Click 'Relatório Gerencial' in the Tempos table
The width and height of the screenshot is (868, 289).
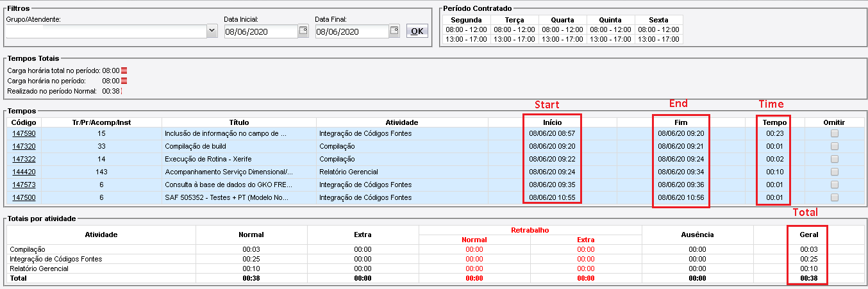click(x=348, y=172)
